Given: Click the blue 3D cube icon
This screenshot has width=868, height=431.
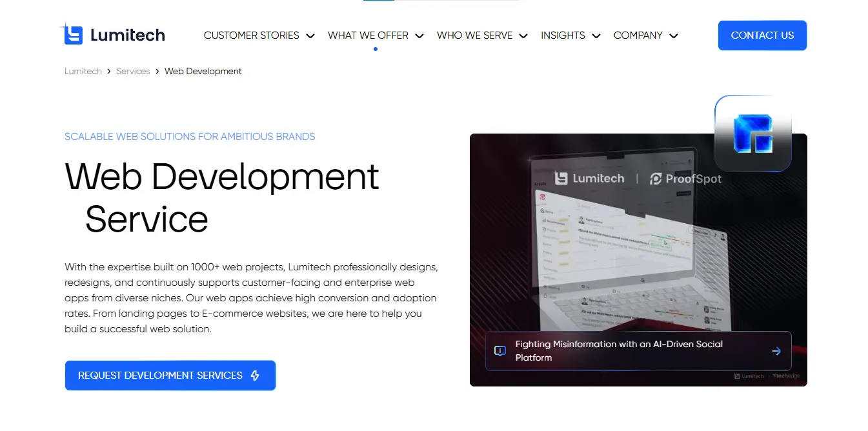Looking at the screenshot, I should click(752, 134).
